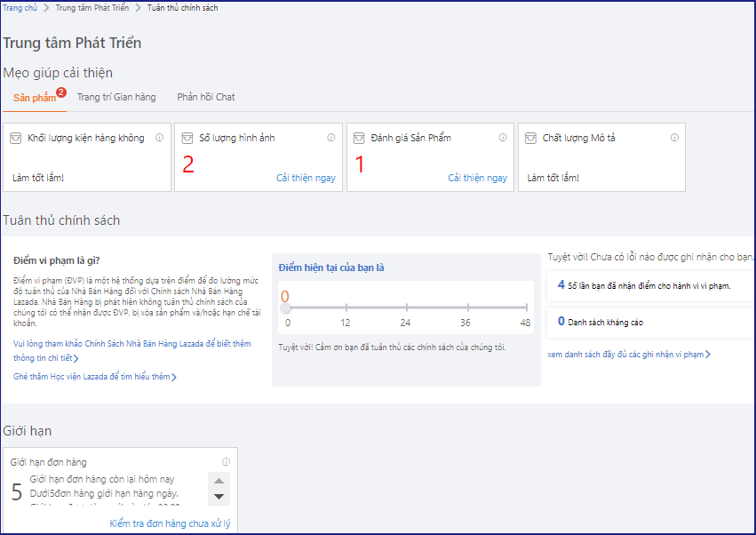
Task: Click info icon on Khối lượng kiện hàng card
Action: (159, 138)
